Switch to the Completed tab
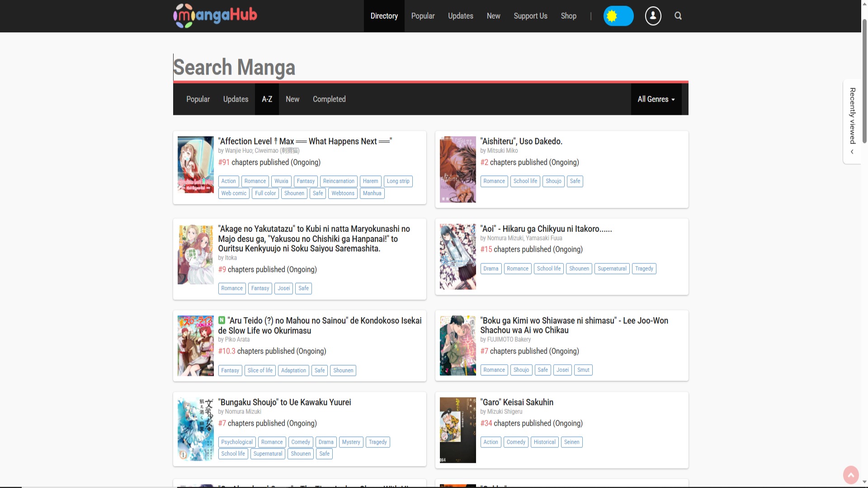The image size is (868, 488). click(329, 99)
